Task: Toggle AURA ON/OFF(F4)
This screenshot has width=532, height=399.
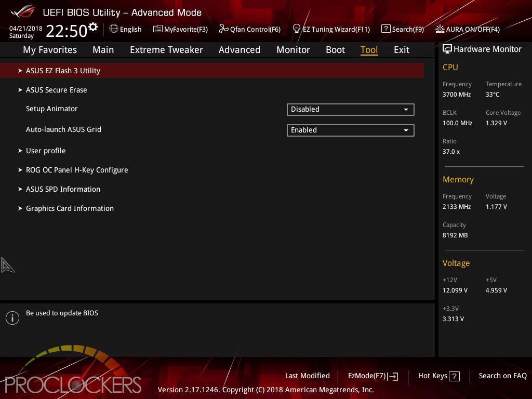Action: tap(468, 29)
